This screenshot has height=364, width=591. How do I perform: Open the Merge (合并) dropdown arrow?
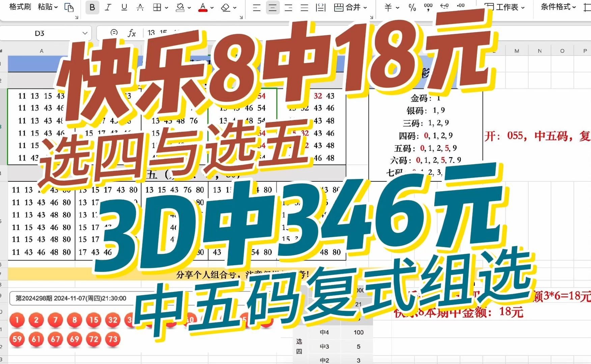tap(365, 7)
